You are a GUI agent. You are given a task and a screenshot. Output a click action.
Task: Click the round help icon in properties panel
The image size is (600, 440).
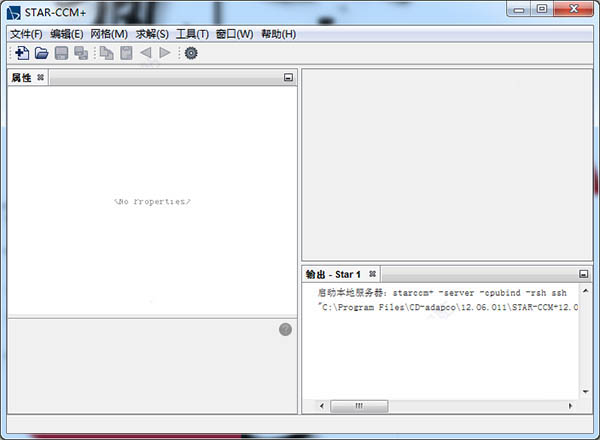click(x=285, y=329)
